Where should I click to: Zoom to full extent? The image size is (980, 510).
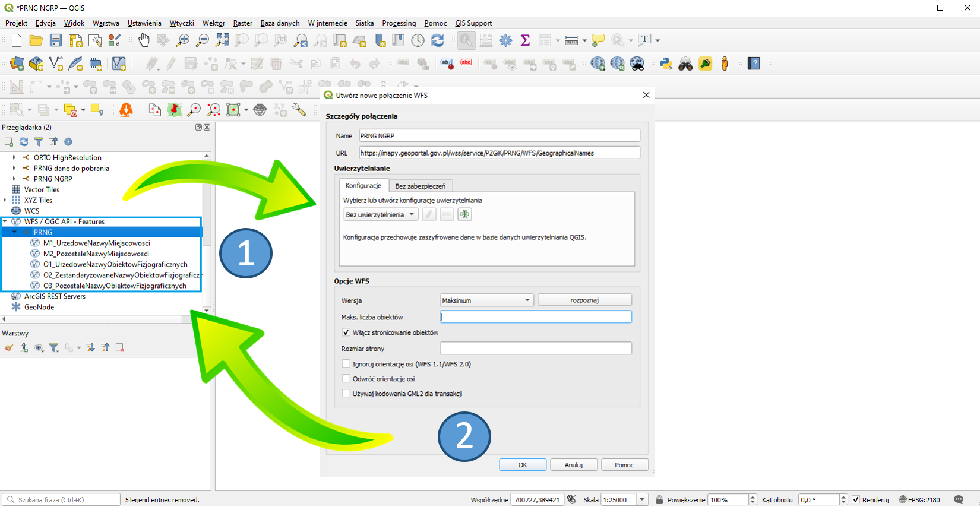(222, 40)
